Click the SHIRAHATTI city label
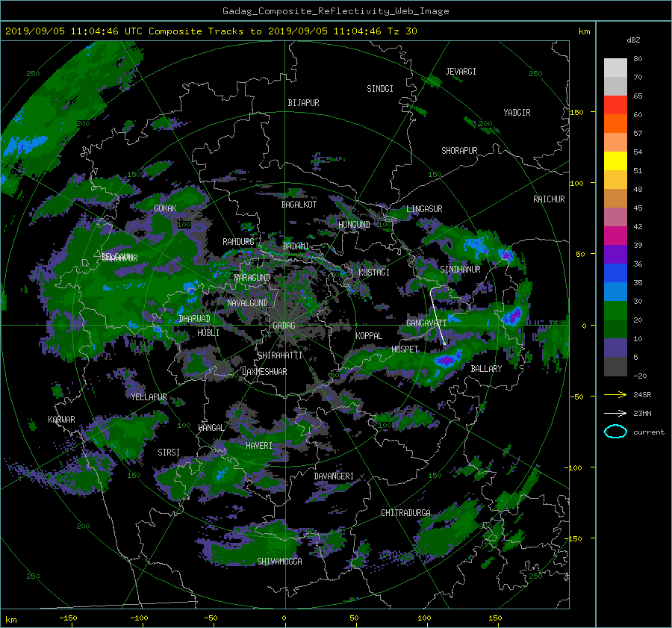The image size is (672, 628). [280, 355]
